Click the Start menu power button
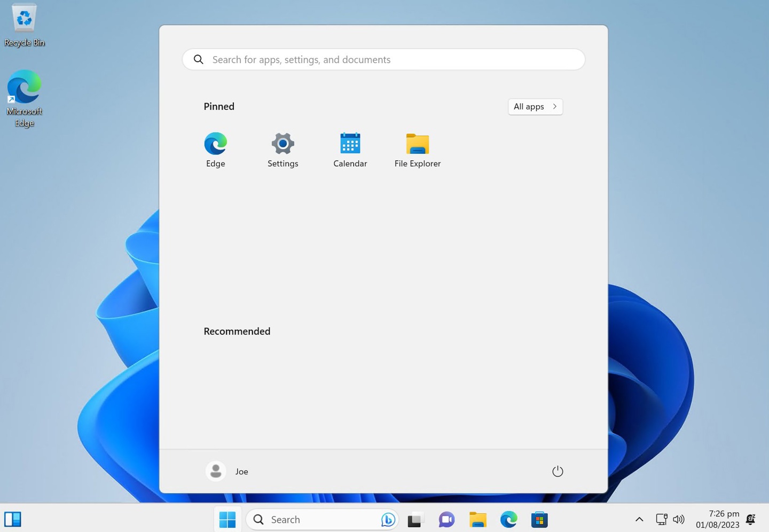 pos(558,471)
